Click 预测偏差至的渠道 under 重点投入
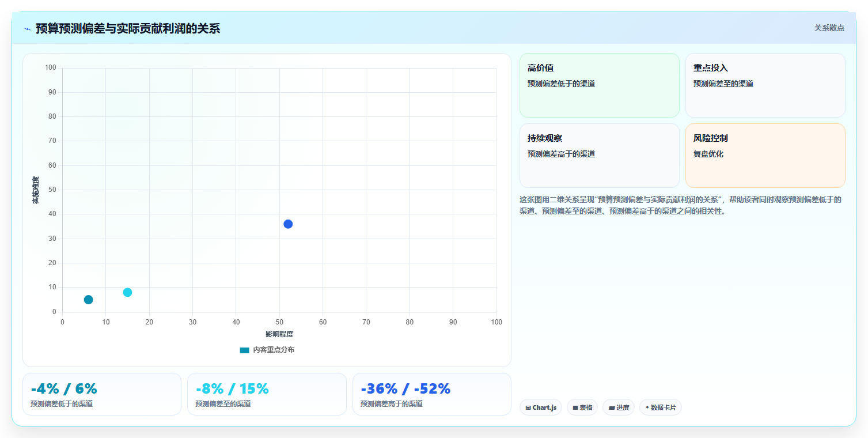 (x=723, y=84)
